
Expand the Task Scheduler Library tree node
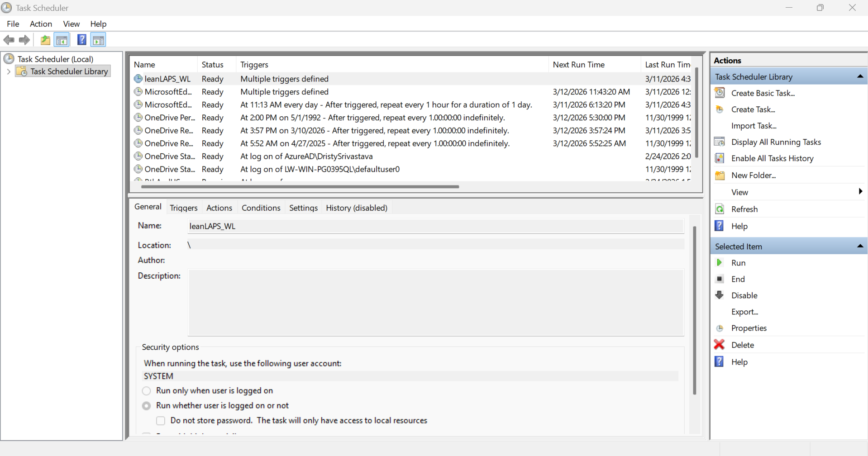[x=8, y=71]
